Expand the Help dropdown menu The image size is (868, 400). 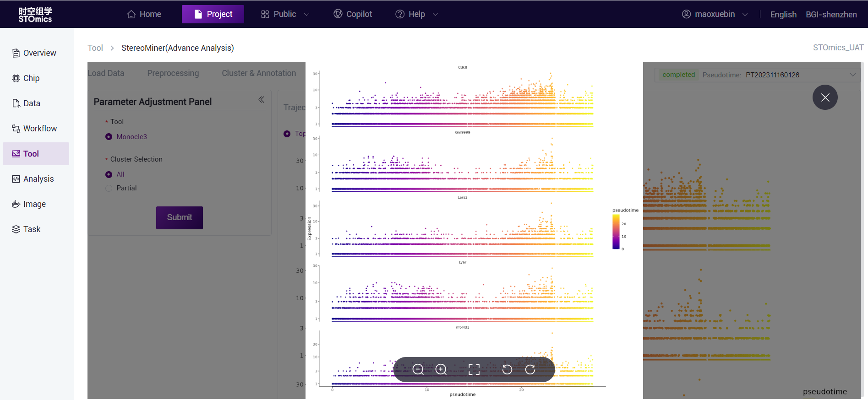[417, 14]
